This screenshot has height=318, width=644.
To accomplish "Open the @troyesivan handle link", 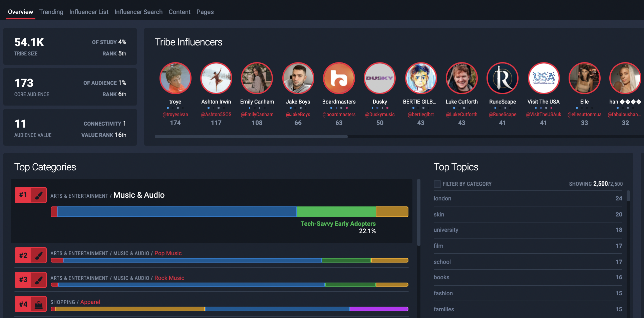I will click(x=175, y=114).
